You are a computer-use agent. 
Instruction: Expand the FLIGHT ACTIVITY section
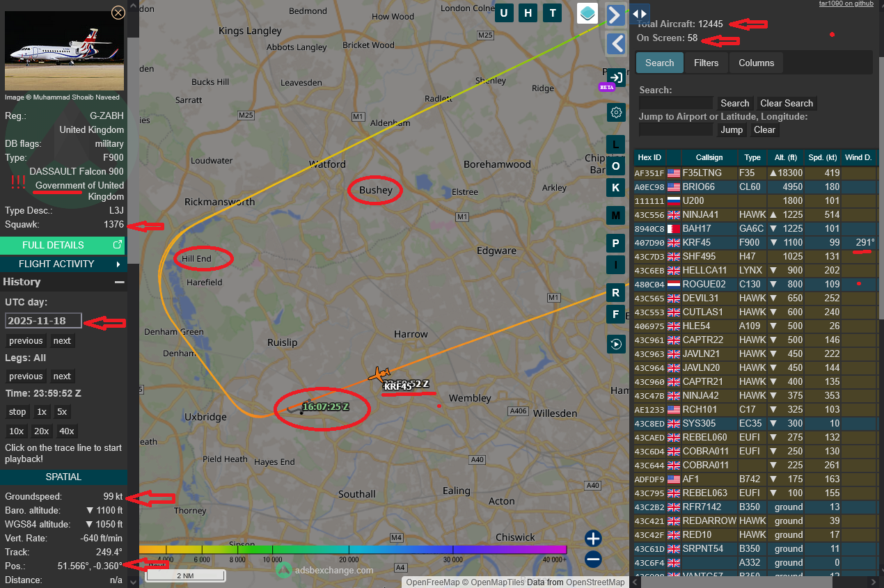(x=63, y=264)
